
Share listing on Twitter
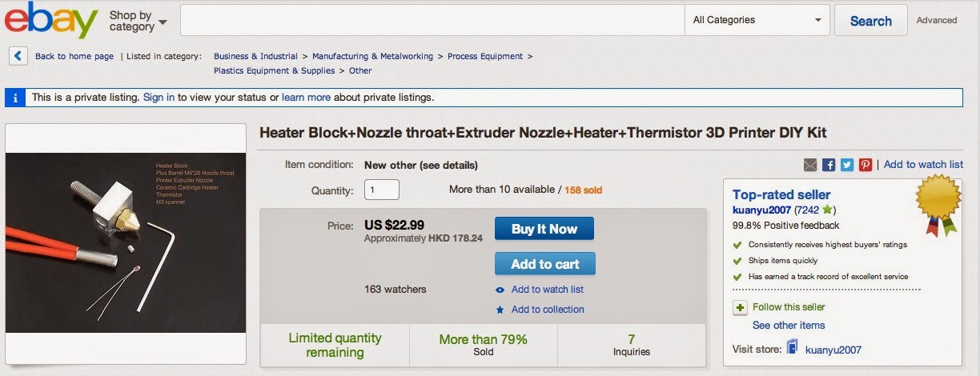point(847,165)
